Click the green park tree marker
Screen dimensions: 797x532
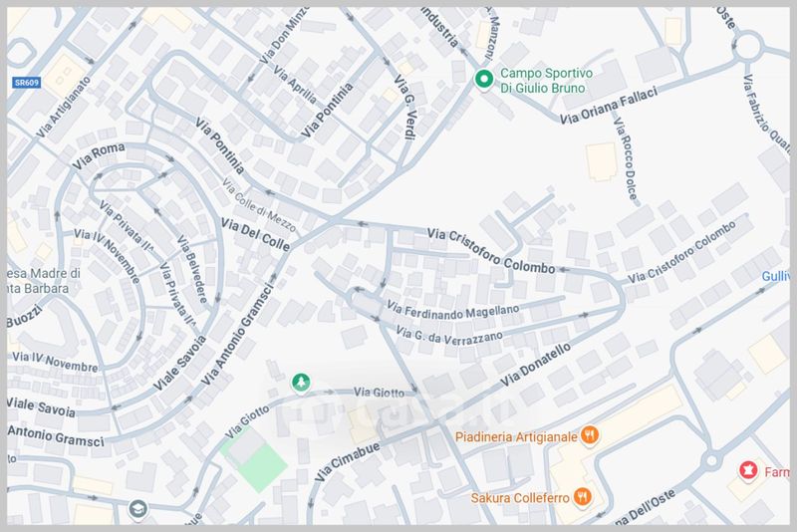301,383
